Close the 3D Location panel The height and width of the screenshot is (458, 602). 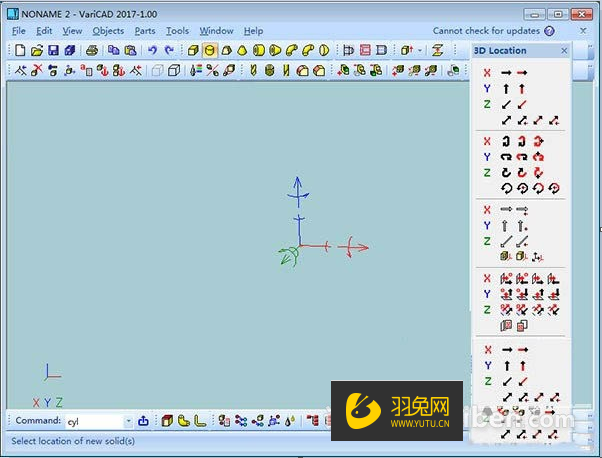(564, 50)
